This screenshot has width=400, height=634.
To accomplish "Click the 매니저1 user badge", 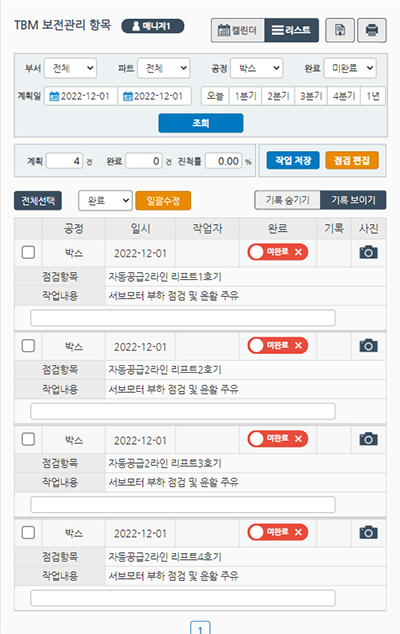I will click(x=153, y=26).
